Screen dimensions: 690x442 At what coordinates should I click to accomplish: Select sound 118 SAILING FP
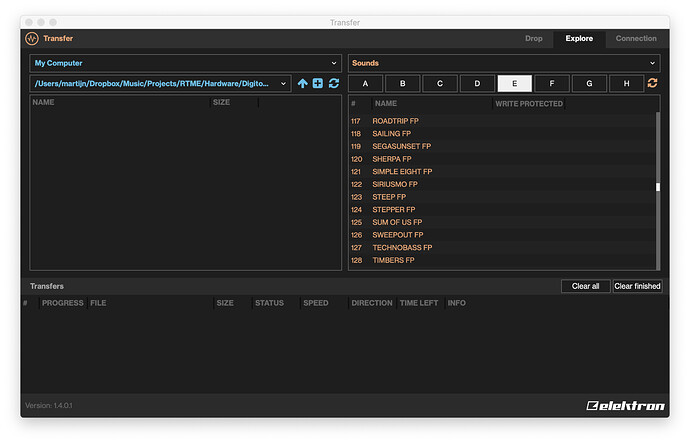(x=502, y=134)
